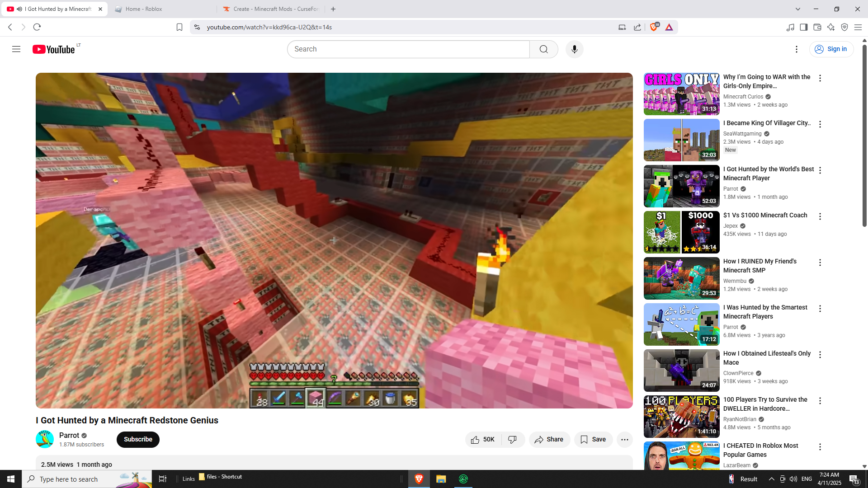
Task: Click the page vertical scrollbar
Action: coord(864,136)
